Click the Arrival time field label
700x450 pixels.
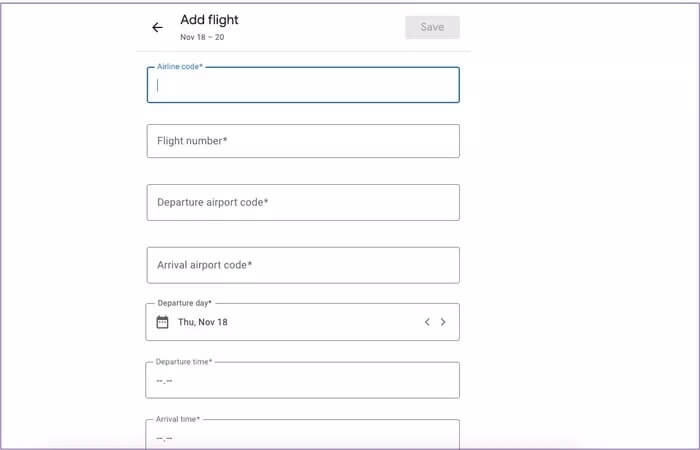(178, 419)
